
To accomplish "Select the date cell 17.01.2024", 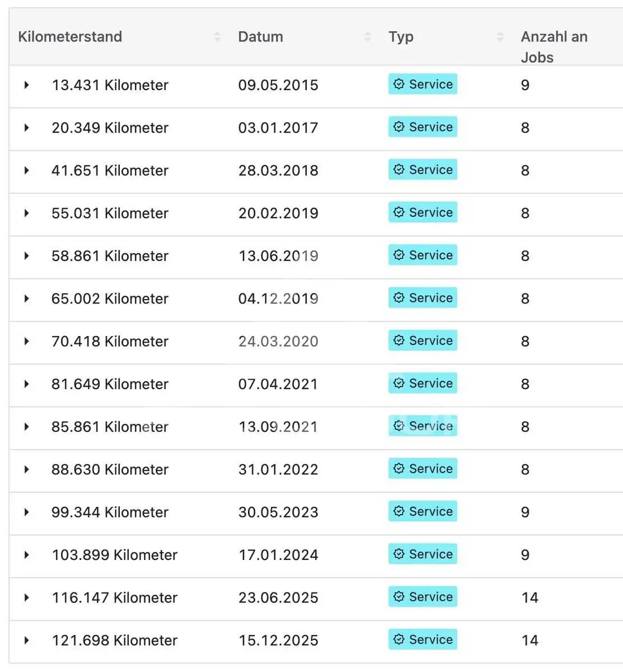I will coord(278,555).
